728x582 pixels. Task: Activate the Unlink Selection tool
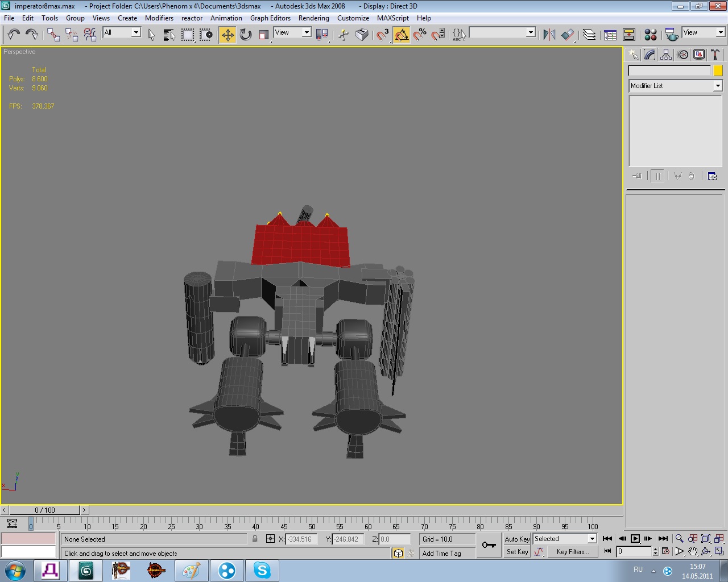[72, 35]
